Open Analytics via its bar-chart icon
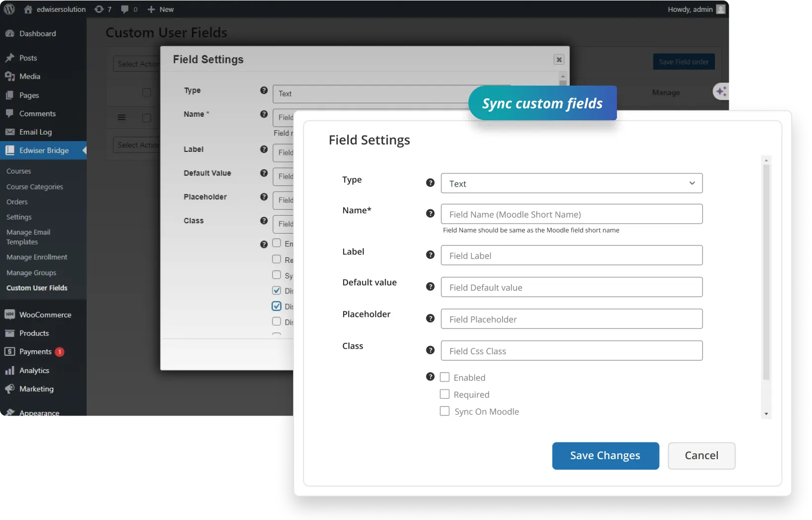812x520 pixels. 10,370
